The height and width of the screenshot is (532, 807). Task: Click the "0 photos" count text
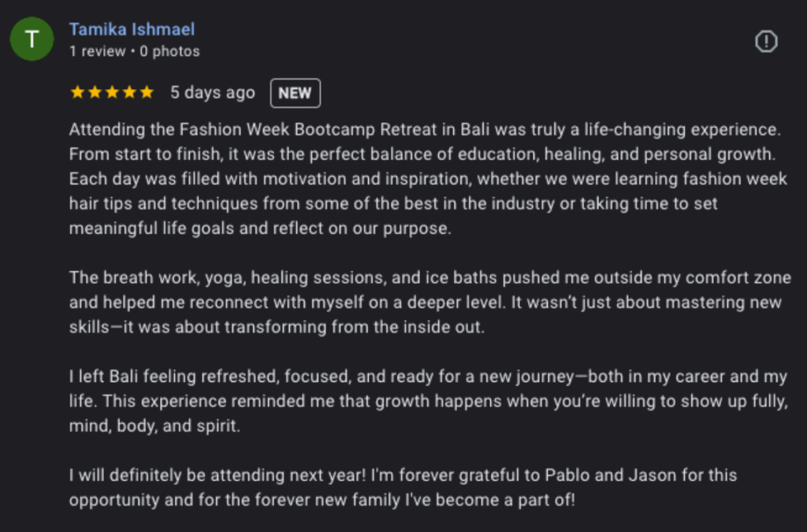point(169,51)
